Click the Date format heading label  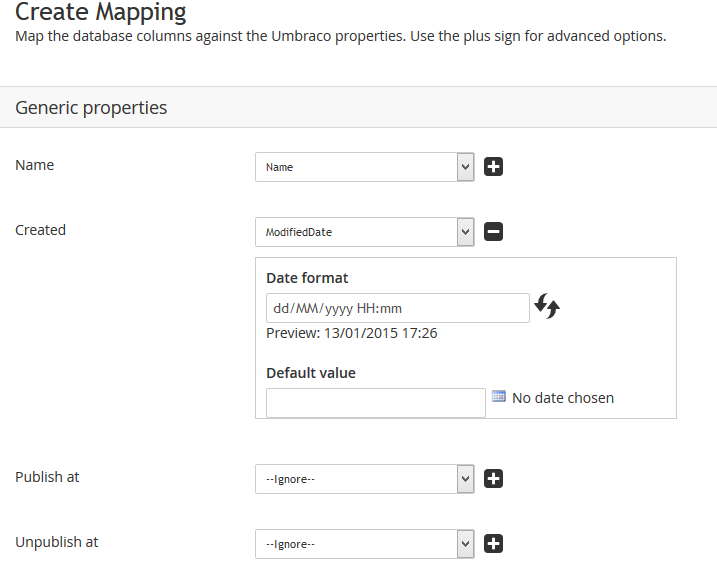[307, 278]
